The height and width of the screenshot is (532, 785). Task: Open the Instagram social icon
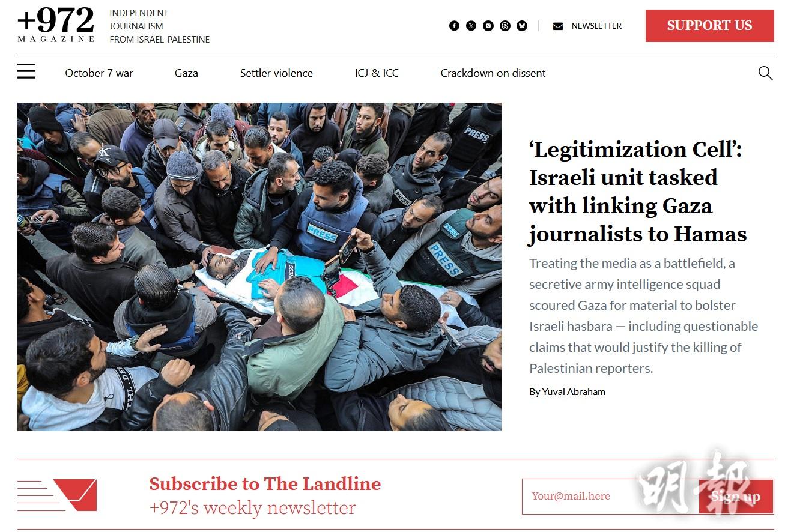[x=488, y=26]
